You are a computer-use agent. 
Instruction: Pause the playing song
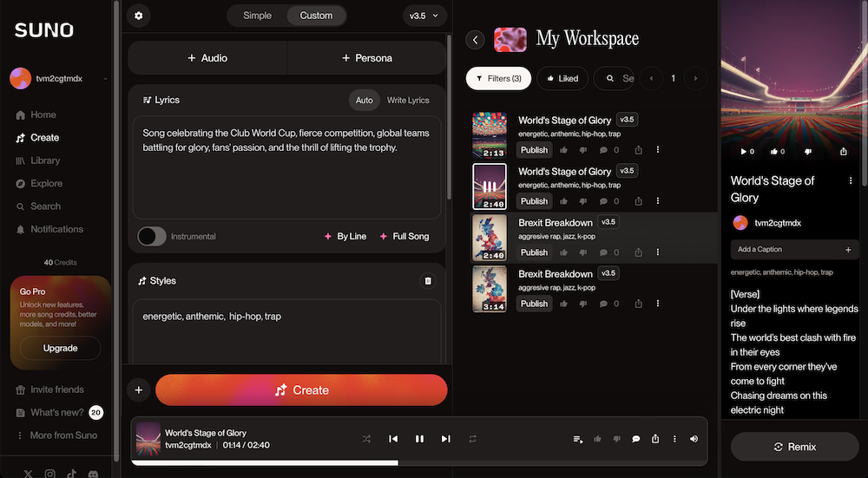click(419, 439)
